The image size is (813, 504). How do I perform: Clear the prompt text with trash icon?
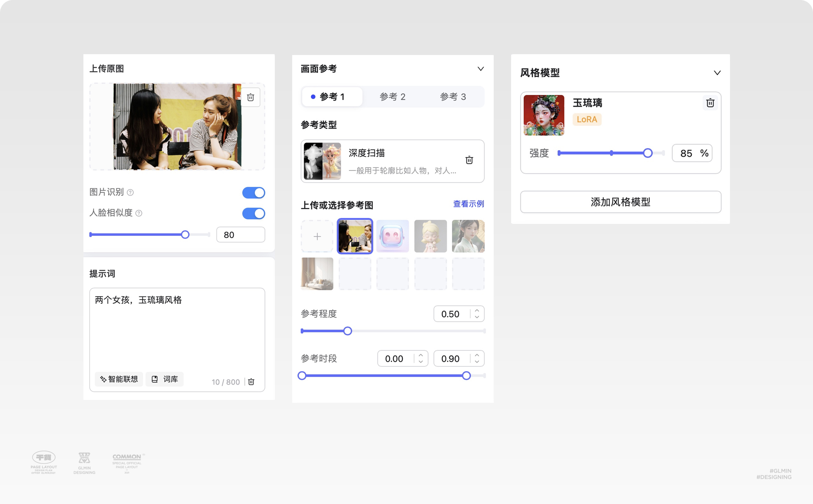[251, 382]
